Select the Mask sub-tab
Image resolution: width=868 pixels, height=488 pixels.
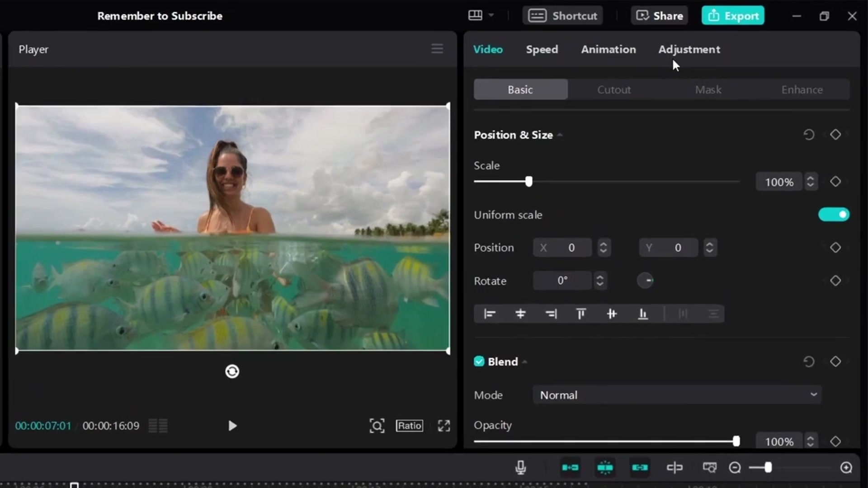click(x=708, y=89)
